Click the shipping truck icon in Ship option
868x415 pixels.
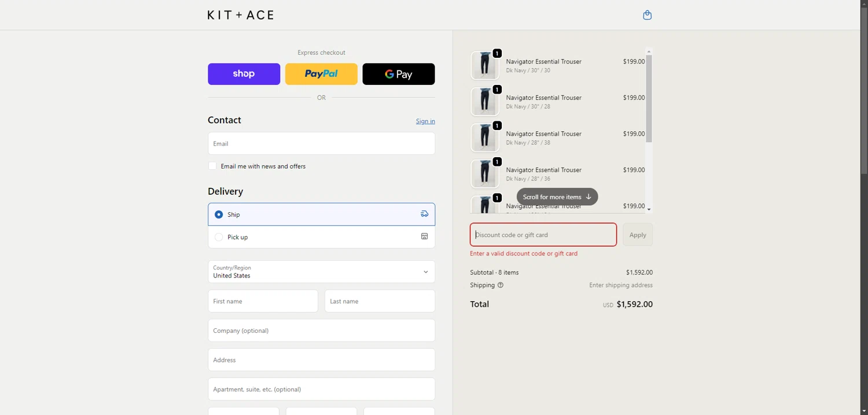tap(424, 214)
